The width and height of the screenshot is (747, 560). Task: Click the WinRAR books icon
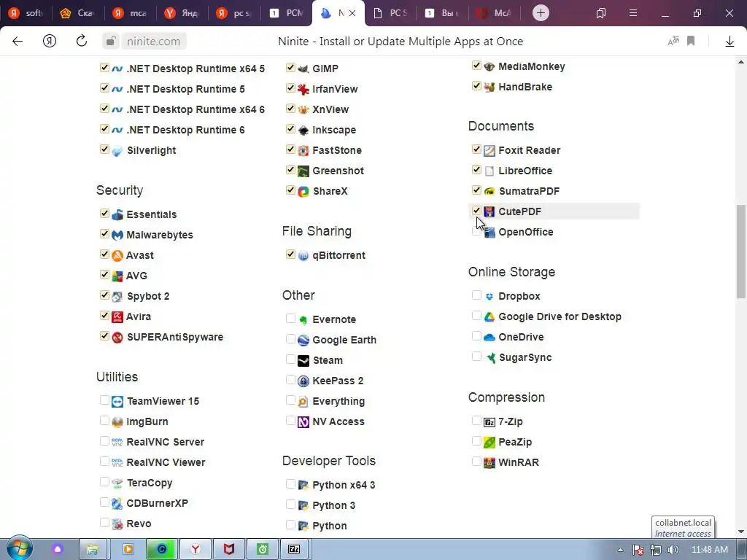click(x=489, y=463)
